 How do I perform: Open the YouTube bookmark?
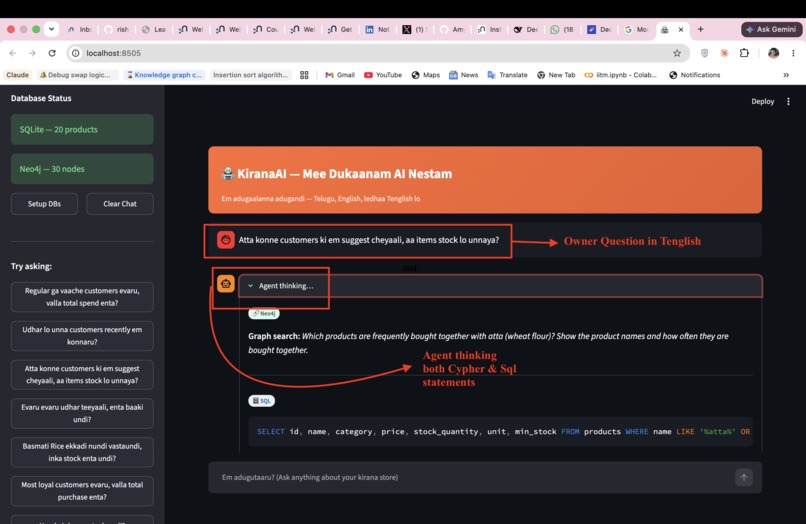383,75
